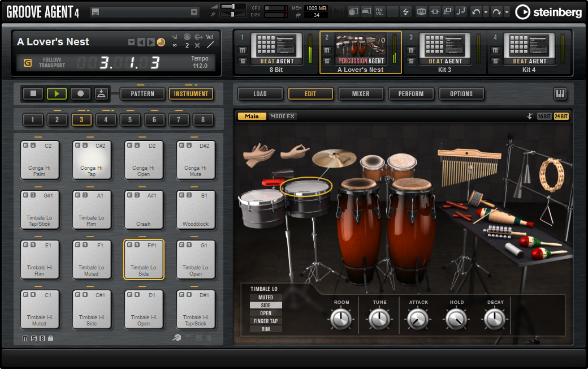Screen dimensions: 588x369
Task: Click the global pad bypass B icon
Action: [x=42, y=338]
